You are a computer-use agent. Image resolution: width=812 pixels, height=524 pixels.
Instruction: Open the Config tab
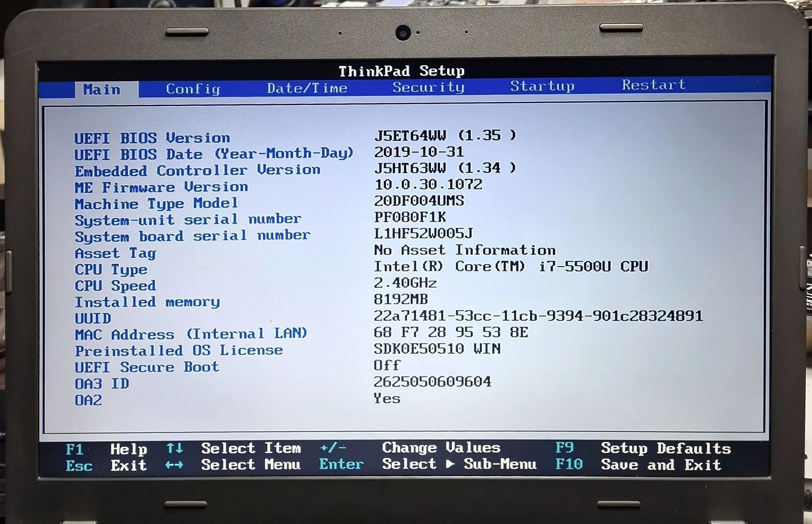[x=193, y=89]
